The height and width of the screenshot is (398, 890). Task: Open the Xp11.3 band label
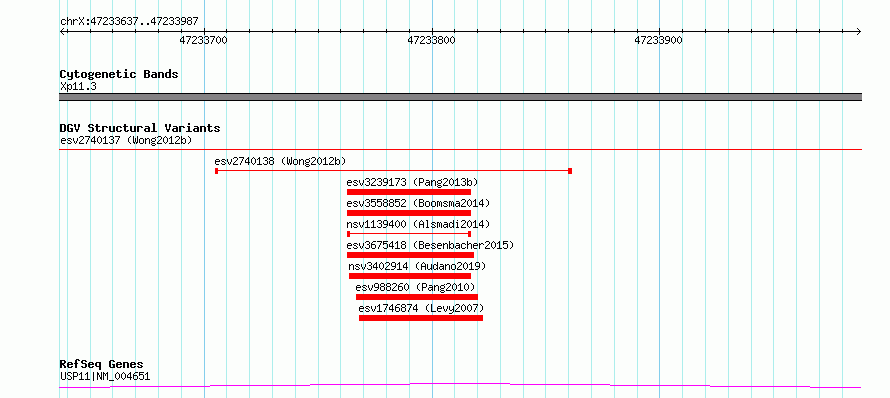pyautogui.click(x=78, y=87)
